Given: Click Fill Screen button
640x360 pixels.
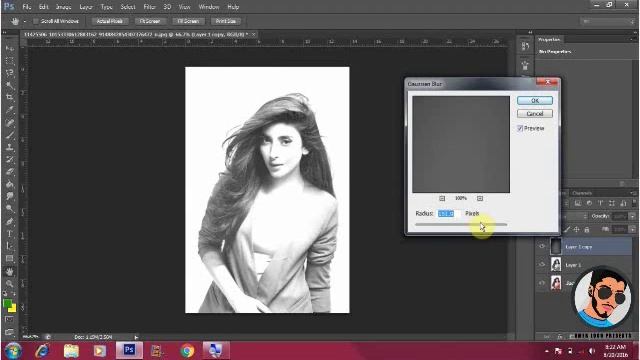Looking at the screenshot, I should point(188,21).
